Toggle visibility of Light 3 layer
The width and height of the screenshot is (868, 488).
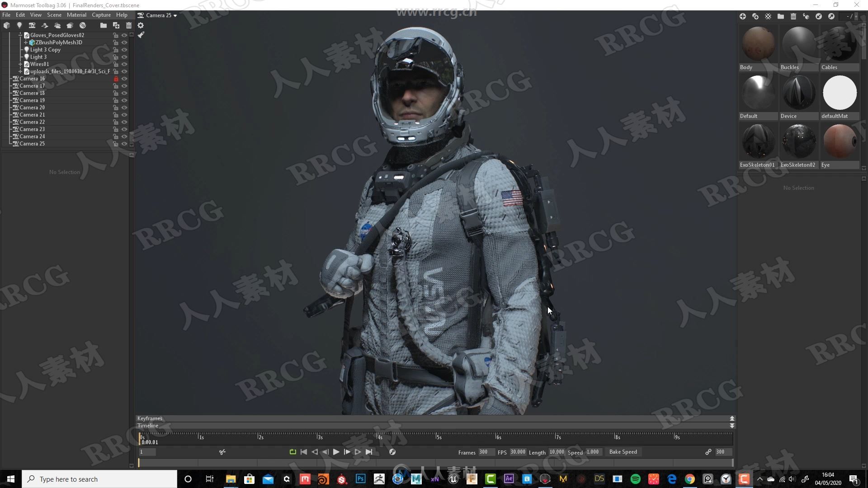124,56
